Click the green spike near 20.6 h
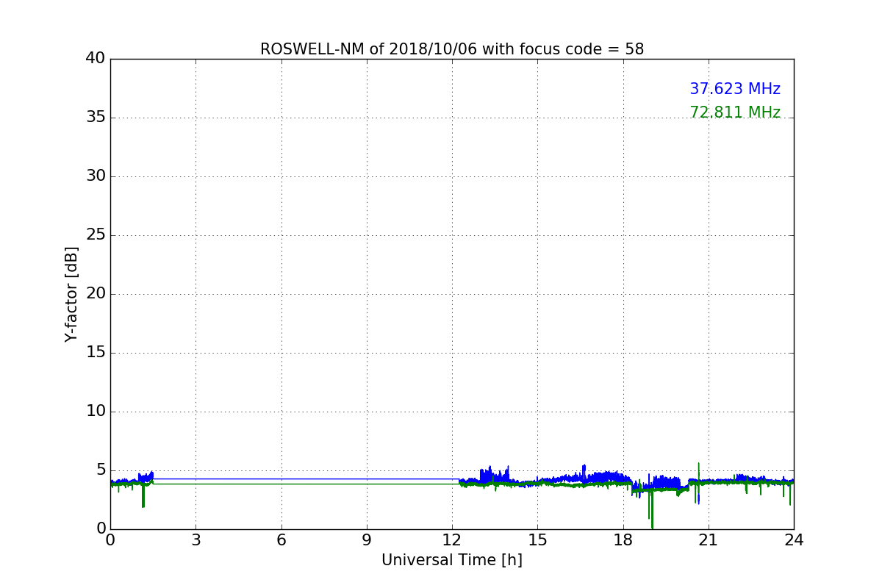 tap(698, 473)
